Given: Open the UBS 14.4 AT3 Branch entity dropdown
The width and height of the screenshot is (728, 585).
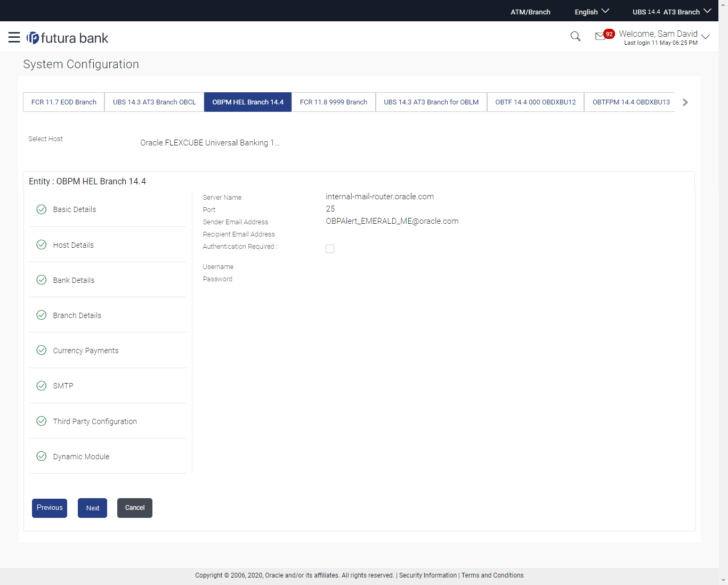Looking at the screenshot, I should (672, 12).
